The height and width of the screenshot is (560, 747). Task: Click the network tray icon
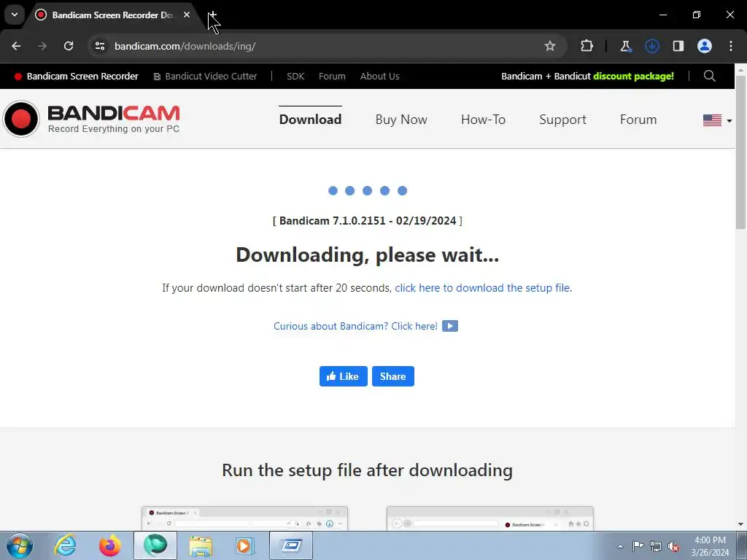pos(656,546)
